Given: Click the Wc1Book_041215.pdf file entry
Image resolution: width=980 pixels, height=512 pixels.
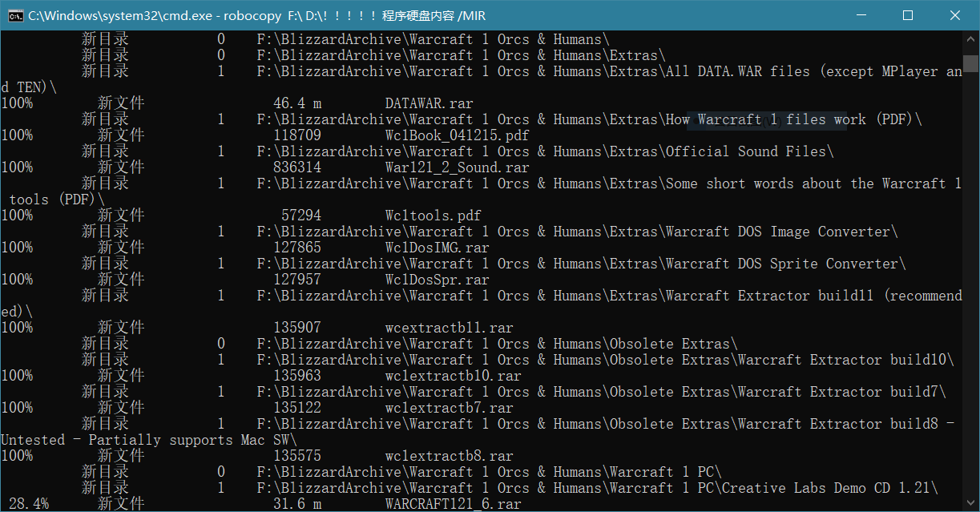Looking at the screenshot, I should [x=457, y=135].
